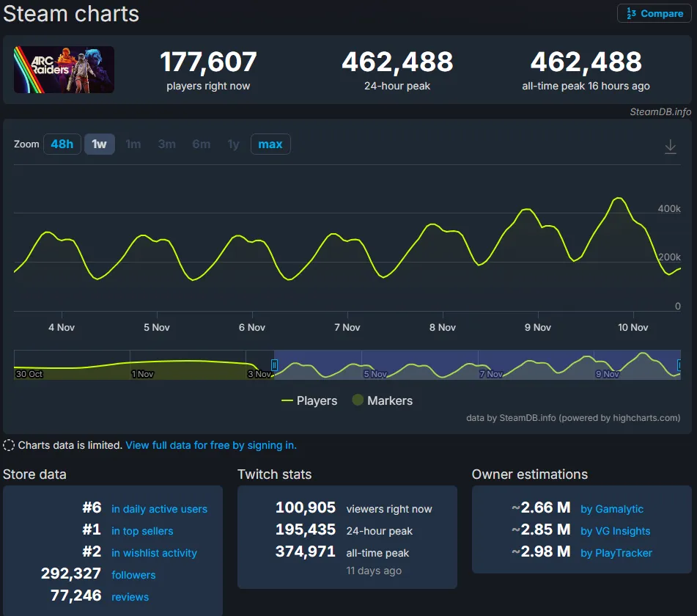This screenshot has width=697, height=616.
Task: Click the left navigator range handle
Action: 274,364
